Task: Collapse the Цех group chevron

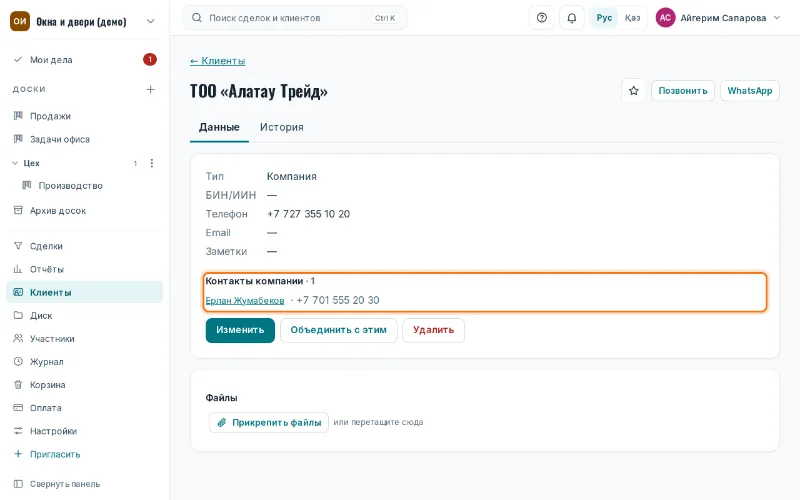Action: tap(15, 163)
